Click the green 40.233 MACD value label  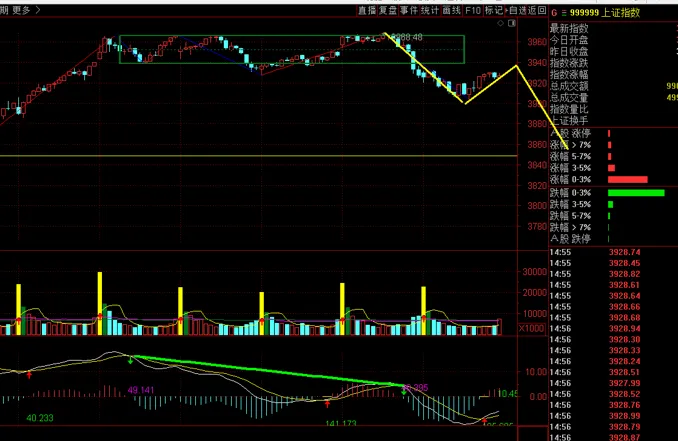(x=40, y=418)
